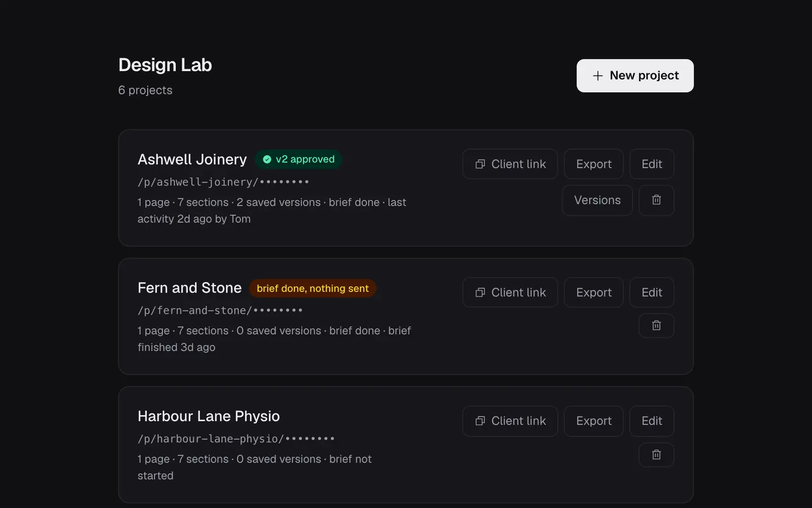
Task: Edit the Harbour Lane Physio project
Action: point(652,421)
